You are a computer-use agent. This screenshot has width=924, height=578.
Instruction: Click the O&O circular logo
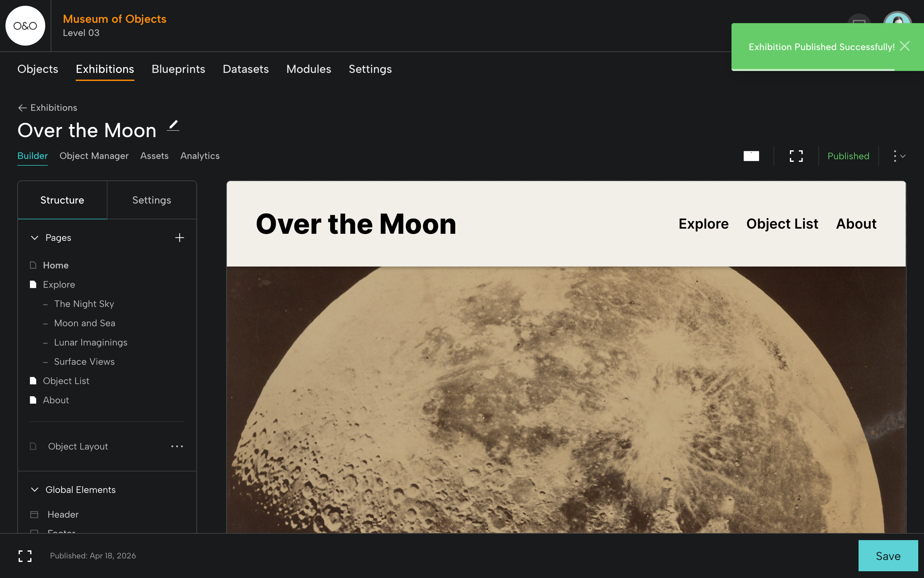(25, 26)
